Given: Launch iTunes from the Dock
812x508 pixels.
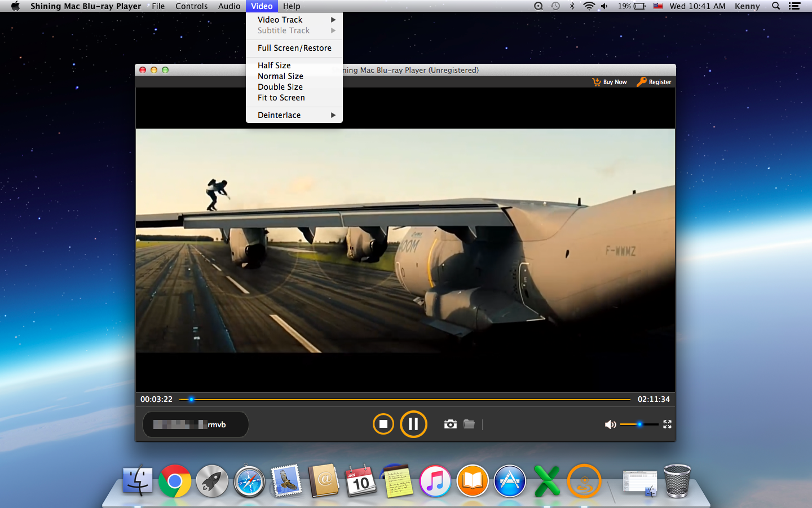Looking at the screenshot, I should coord(435,481).
